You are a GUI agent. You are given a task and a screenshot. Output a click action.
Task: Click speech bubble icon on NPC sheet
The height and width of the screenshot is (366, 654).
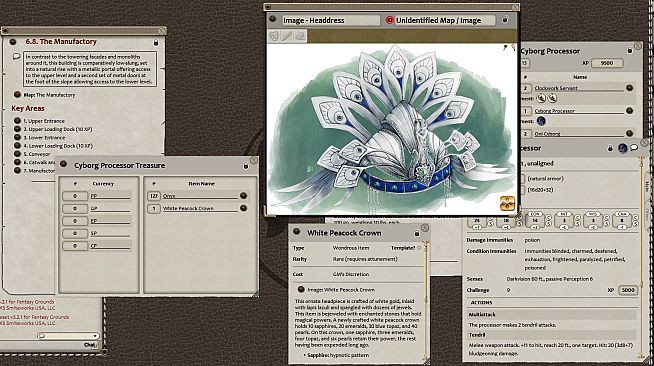point(634,148)
